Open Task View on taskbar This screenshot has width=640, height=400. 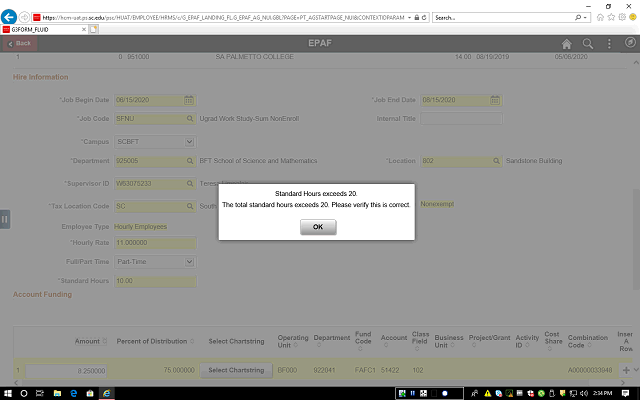(x=40, y=393)
